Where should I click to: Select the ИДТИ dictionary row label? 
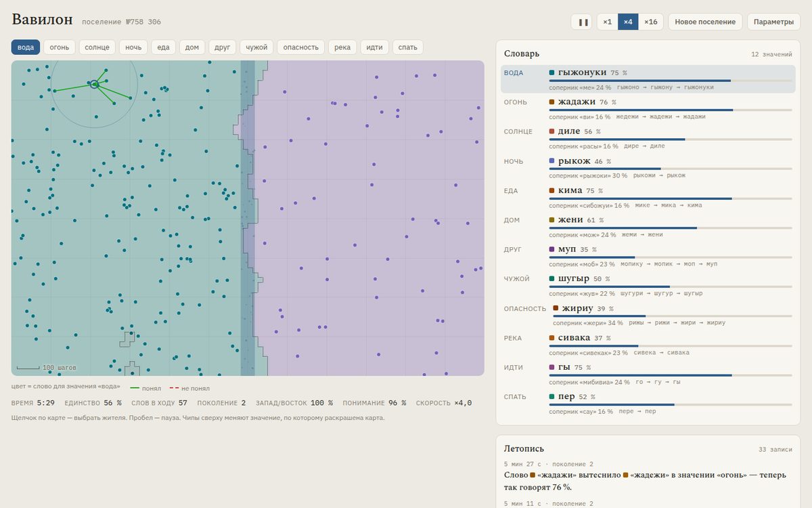pos(514,368)
